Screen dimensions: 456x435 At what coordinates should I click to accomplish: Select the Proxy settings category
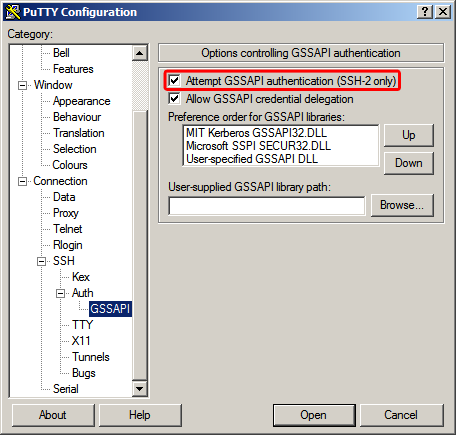[x=66, y=213]
